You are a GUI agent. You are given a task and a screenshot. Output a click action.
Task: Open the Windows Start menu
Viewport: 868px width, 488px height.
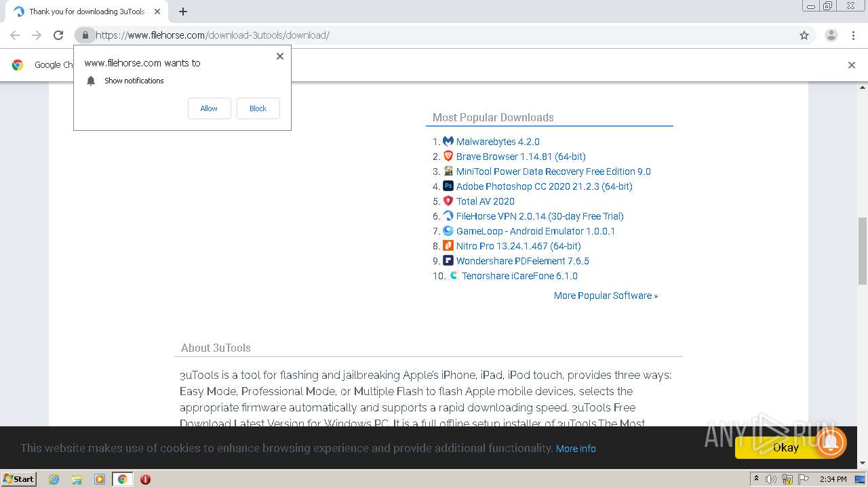click(x=19, y=479)
